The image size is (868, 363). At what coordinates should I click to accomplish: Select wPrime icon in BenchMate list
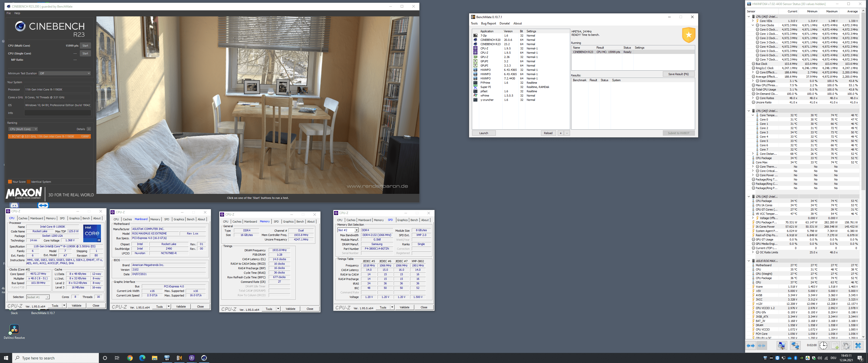point(475,96)
